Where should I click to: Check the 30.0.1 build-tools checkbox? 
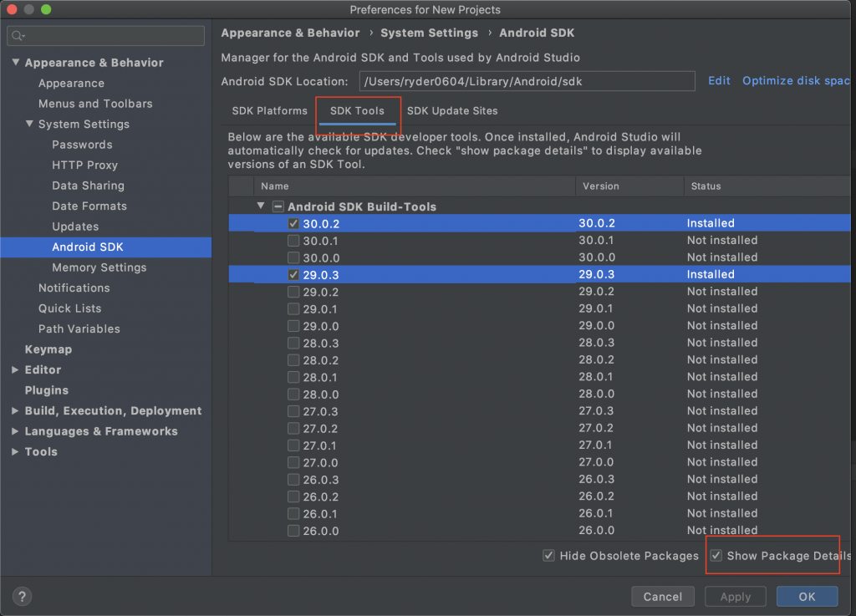[293, 241]
